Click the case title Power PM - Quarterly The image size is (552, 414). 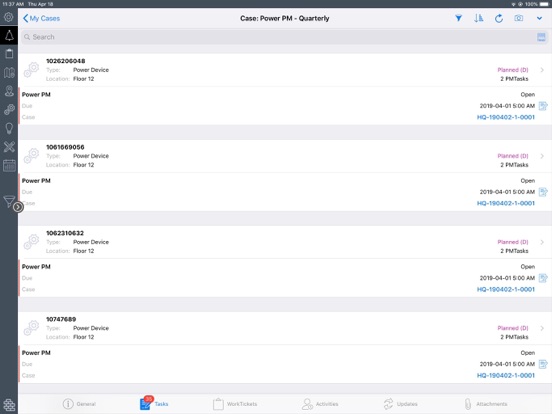(284, 18)
